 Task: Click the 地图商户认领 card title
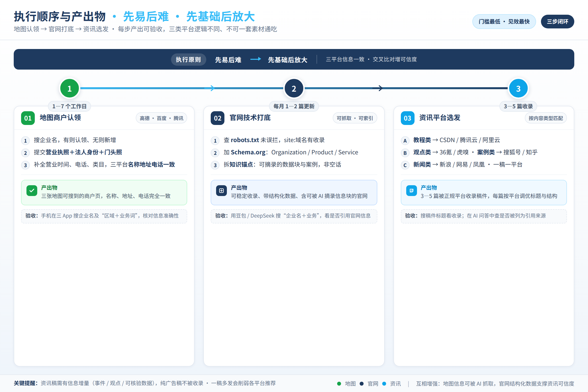[60, 118]
